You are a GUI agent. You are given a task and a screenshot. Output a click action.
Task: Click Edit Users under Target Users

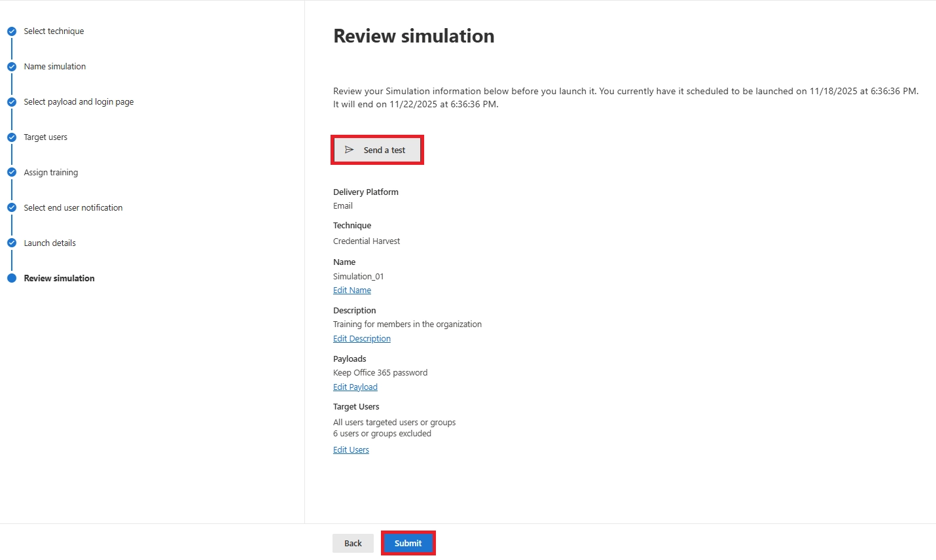pos(351,449)
